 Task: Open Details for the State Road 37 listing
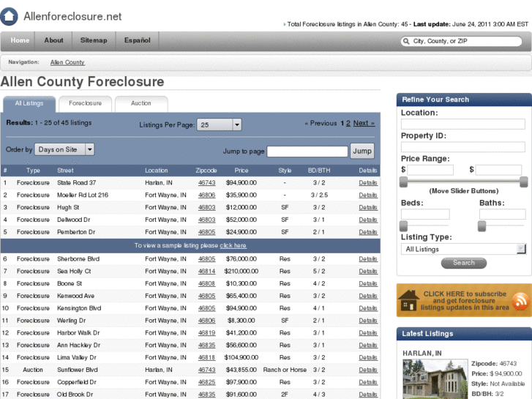(x=368, y=183)
